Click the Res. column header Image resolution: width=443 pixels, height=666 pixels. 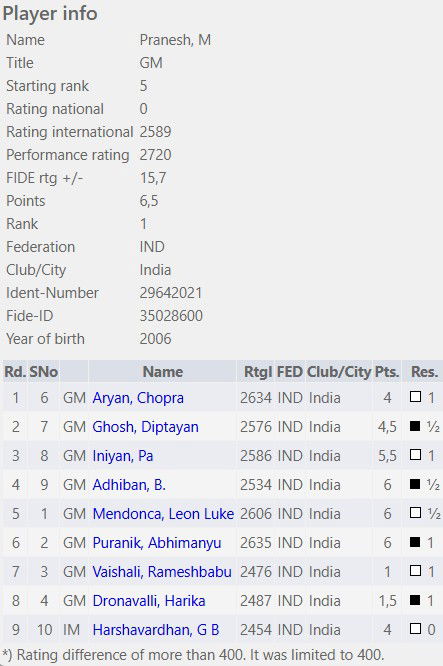click(x=424, y=372)
